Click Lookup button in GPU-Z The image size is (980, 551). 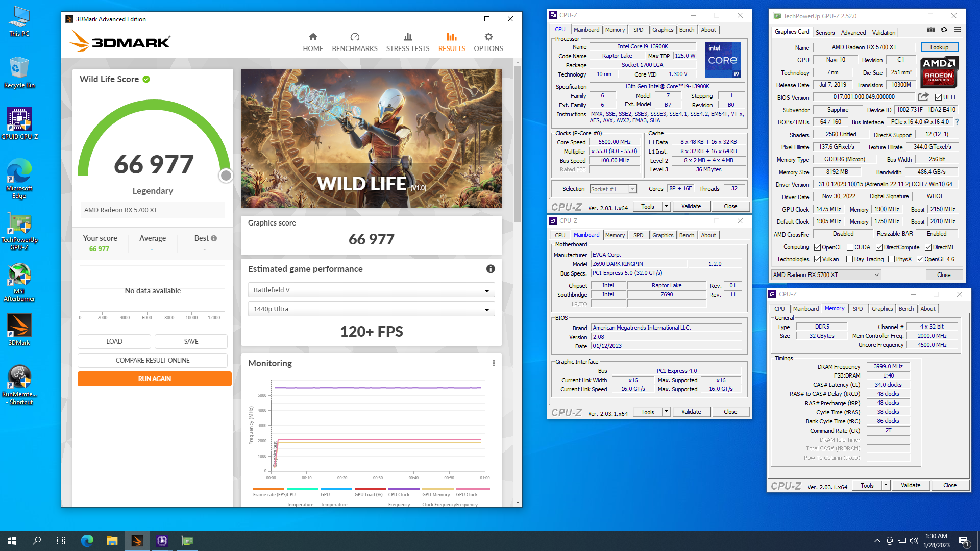coord(939,47)
